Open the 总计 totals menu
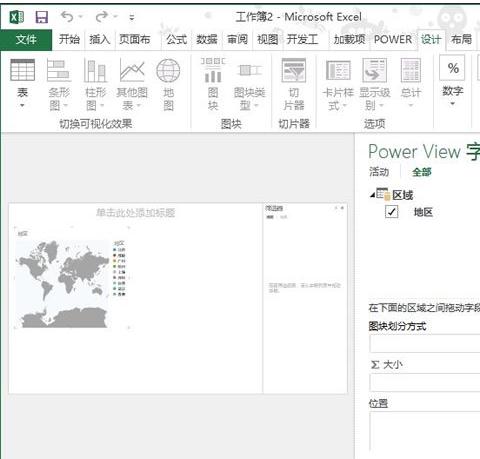 coord(411,83)
